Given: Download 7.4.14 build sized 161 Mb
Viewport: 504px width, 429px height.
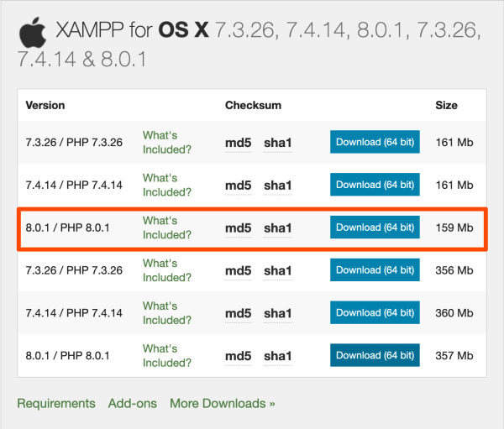Looking at the screenshot, I should click(x=375, y=185).
